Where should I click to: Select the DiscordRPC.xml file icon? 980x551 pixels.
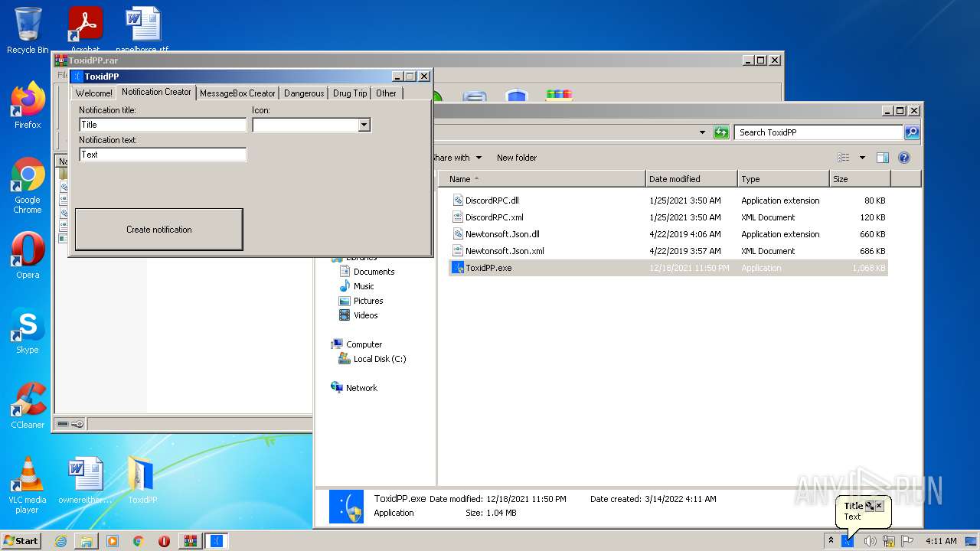point(458,217)
